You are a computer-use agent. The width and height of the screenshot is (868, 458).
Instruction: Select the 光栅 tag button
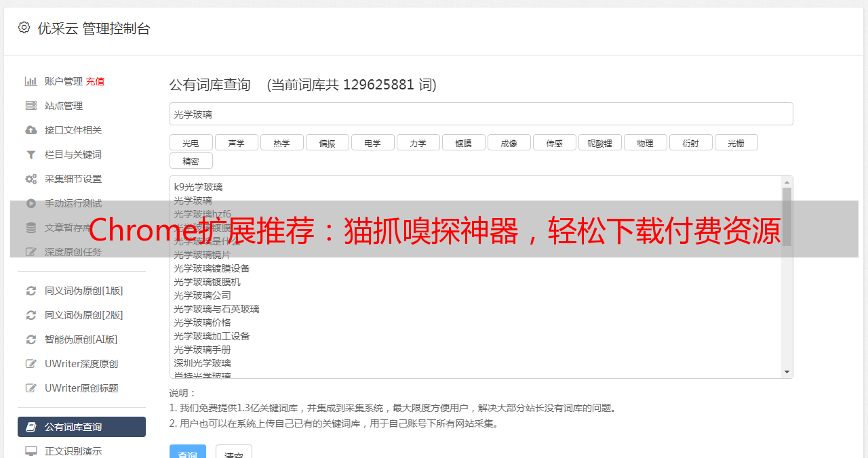tap(736, 142)
